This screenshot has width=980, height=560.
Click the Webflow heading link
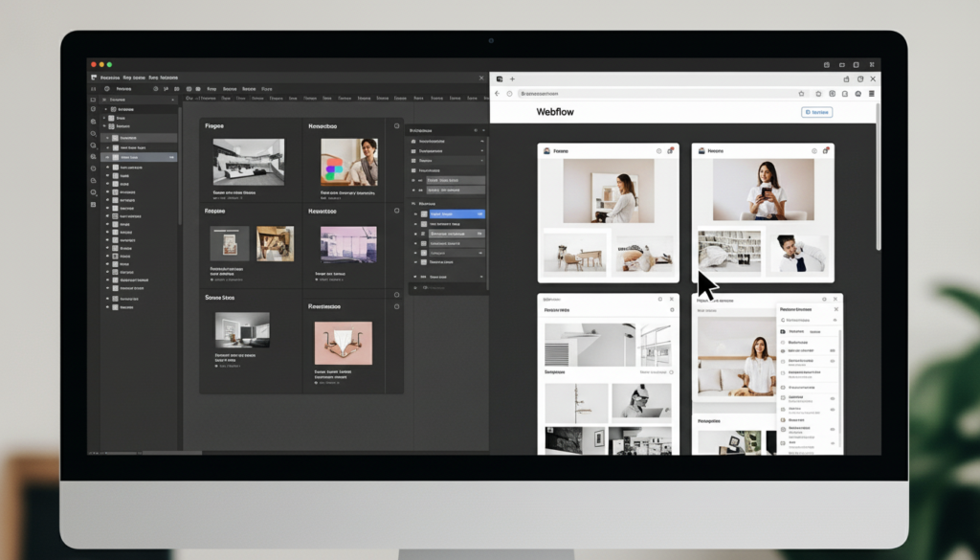555,111
